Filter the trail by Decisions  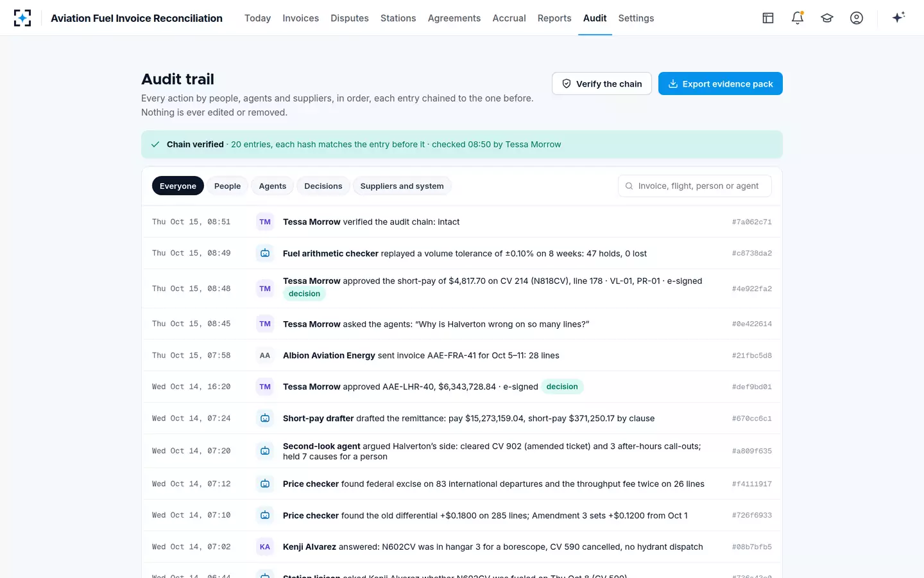pyautogui.click(x=323, y=186)
